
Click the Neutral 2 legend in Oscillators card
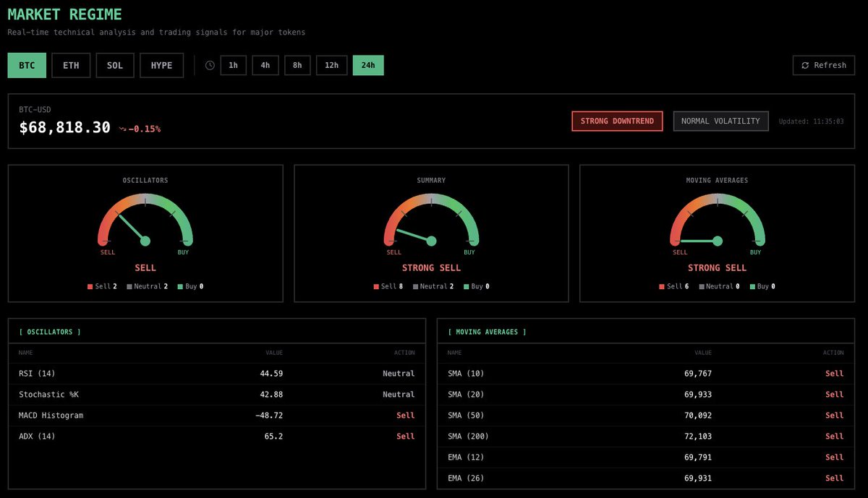148,286
